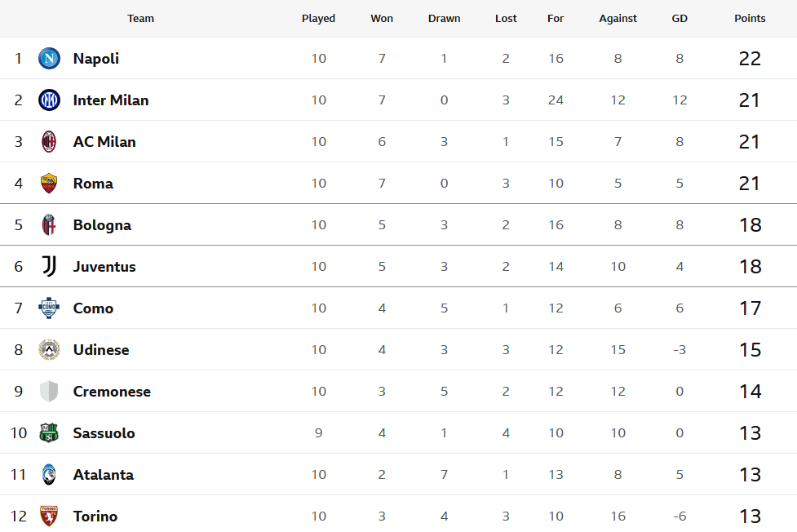Click the Roma club crest

click(49, 184)
